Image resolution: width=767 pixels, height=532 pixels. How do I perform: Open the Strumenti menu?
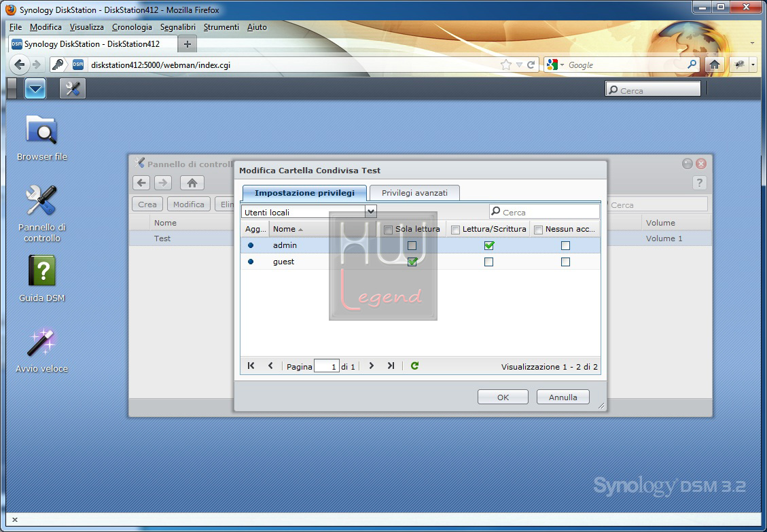(221, 27)
